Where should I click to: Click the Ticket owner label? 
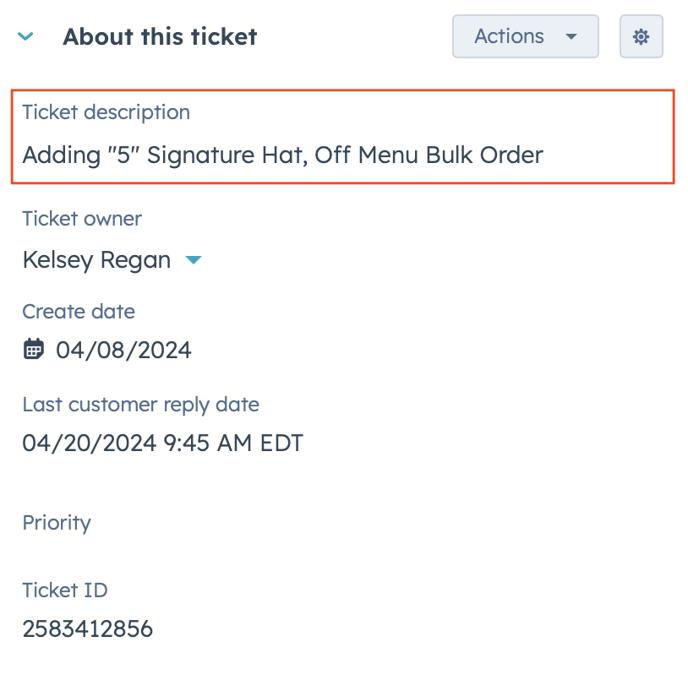point(82,218)
